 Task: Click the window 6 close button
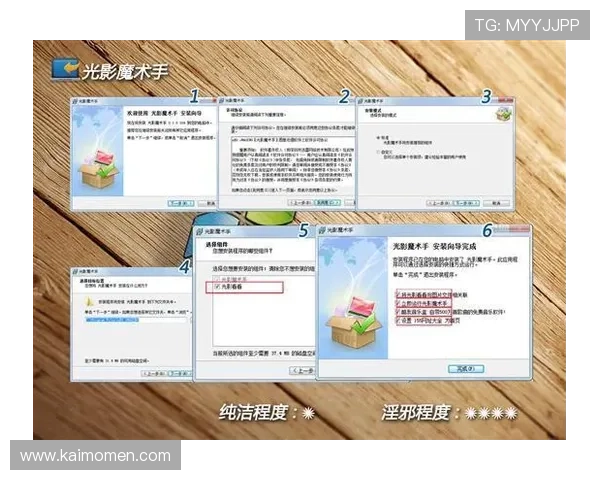[x=520, y=229]
